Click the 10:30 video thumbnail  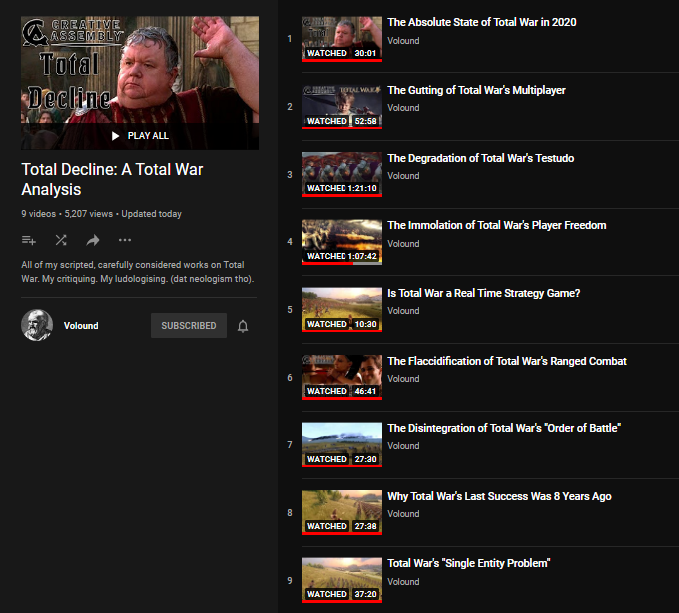point(342,310)
